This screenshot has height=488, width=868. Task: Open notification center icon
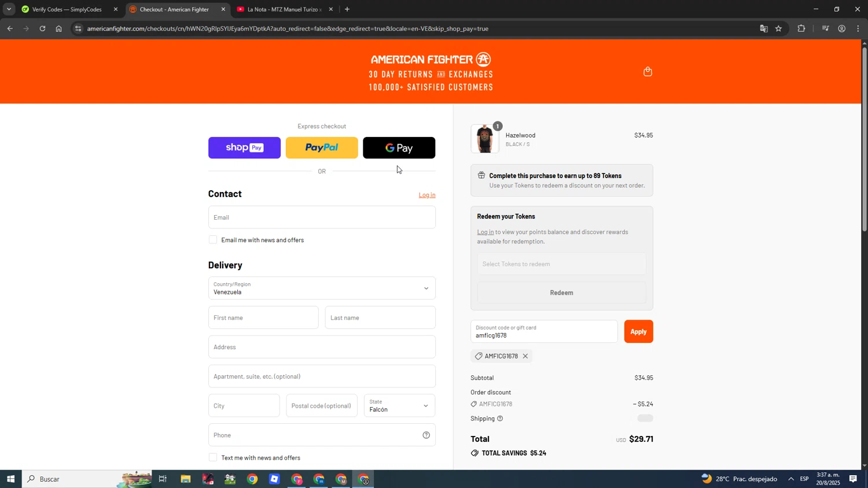[x=854, y=479]
